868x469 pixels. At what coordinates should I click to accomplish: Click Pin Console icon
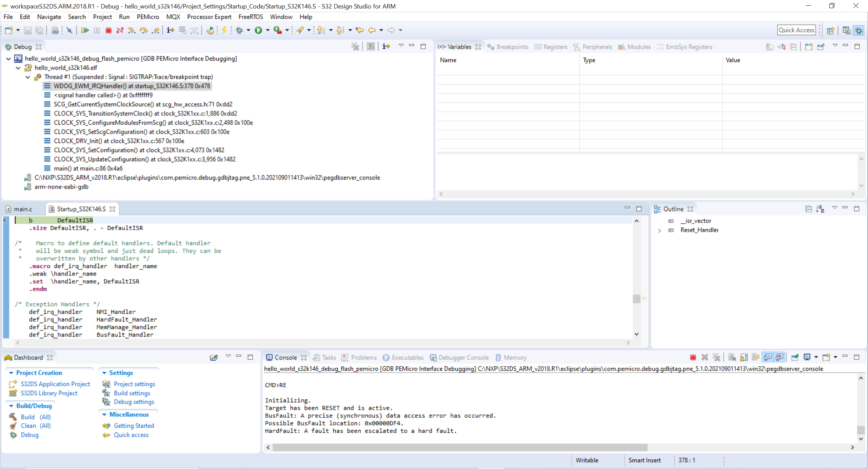795,357
